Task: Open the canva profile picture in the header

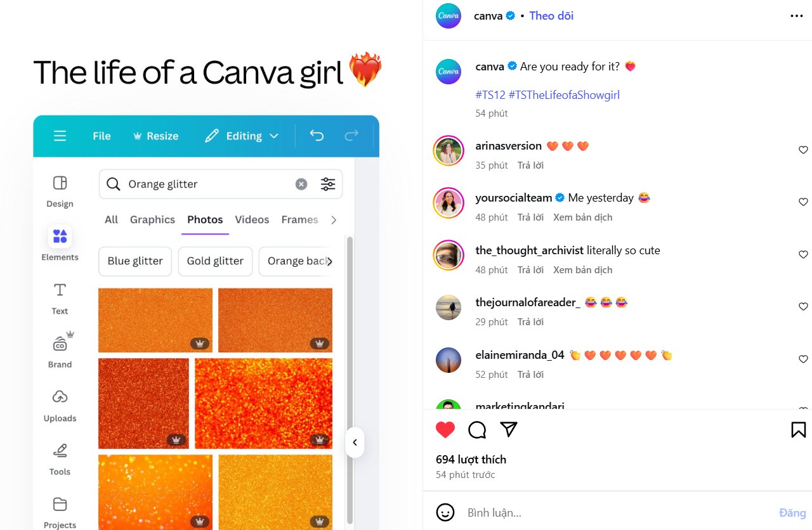Action: [x=449, y=16]
